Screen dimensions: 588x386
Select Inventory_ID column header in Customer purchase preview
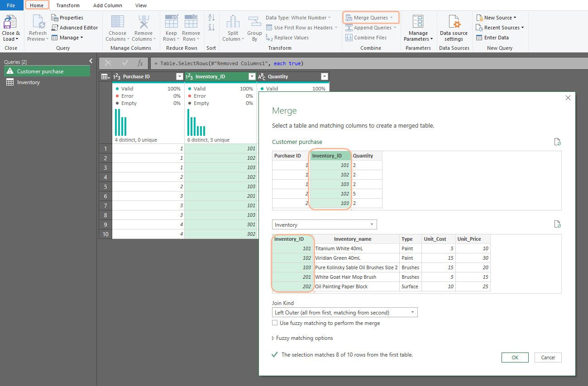tap(330, 156)
